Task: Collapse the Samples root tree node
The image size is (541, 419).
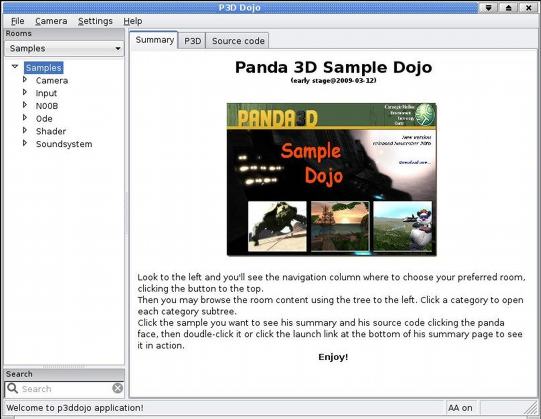Action: (x=15, y=66)
